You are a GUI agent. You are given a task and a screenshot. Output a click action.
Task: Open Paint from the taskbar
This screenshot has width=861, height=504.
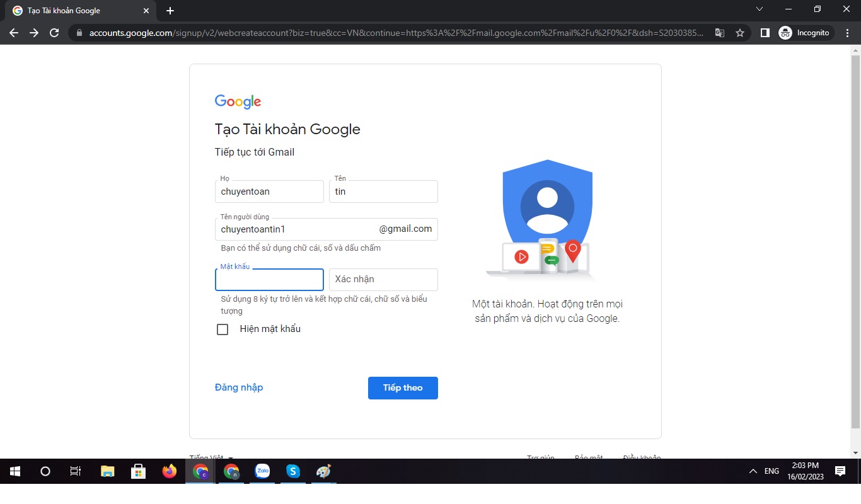point(323,471)
